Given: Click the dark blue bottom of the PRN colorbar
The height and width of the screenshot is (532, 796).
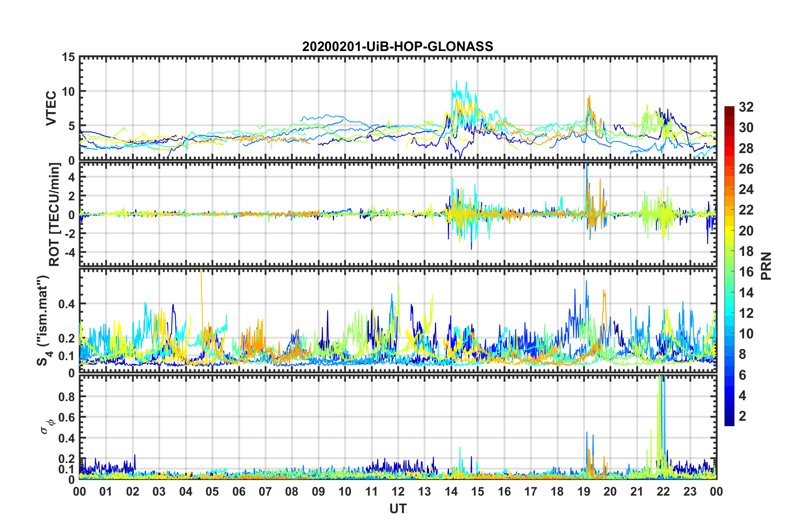Looking at the screenshot, I should point(729,422).
